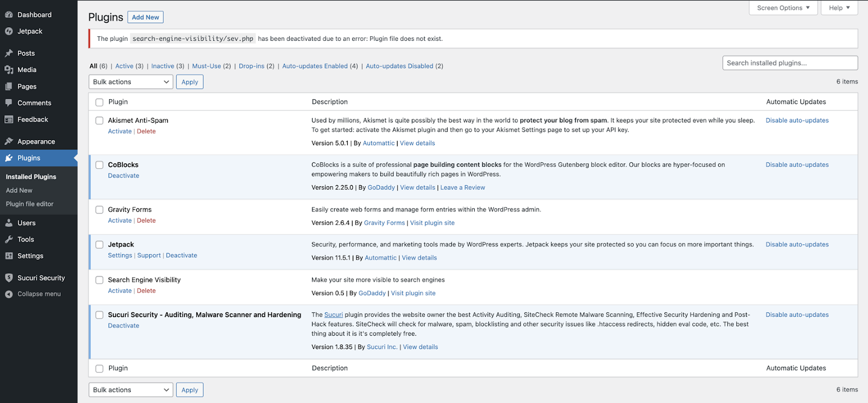Click the Tools wrench icon
This screenshot has width=868, height=403.
click(x=9, y=240)
